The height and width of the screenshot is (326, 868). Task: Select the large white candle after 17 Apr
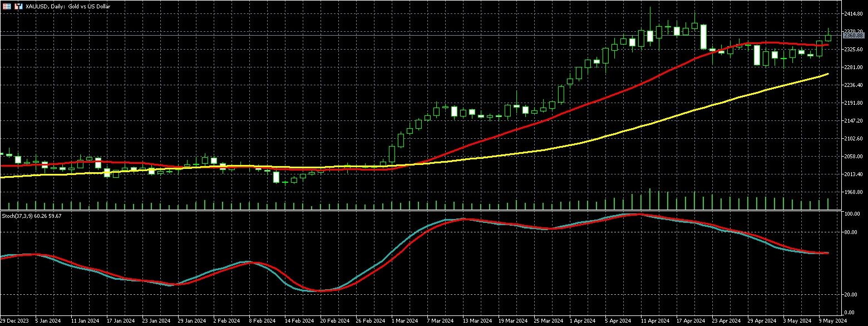pos(703,37)
